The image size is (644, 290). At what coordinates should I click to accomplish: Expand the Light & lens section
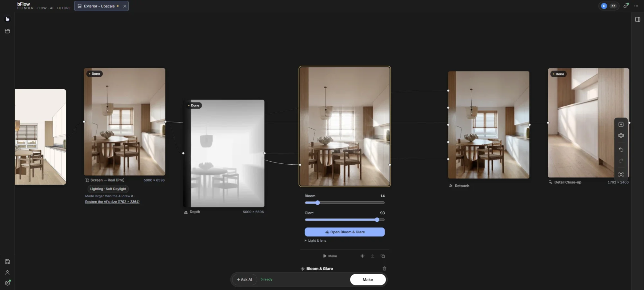tap(316, 240)
